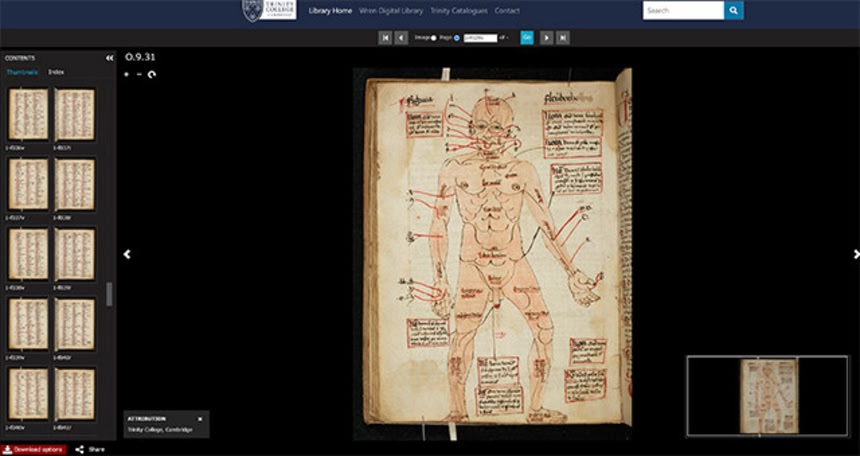Click the thumbnail panel scrollbar
This screenshot has height=456, width=860.
coord(109,294)
